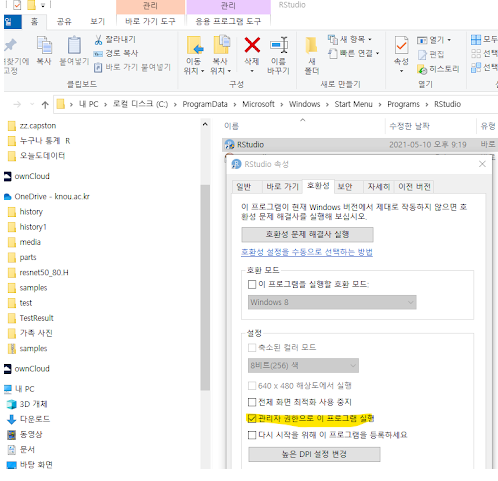Click the Edit (편집) ribbon icon
Viewport: 498px width, 481px height.
[x=422, y=55]
